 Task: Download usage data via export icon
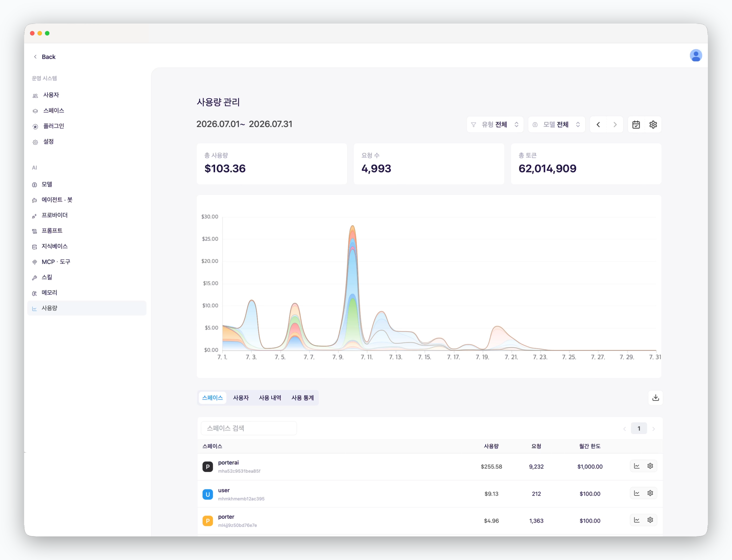click(x=655, y=398)
